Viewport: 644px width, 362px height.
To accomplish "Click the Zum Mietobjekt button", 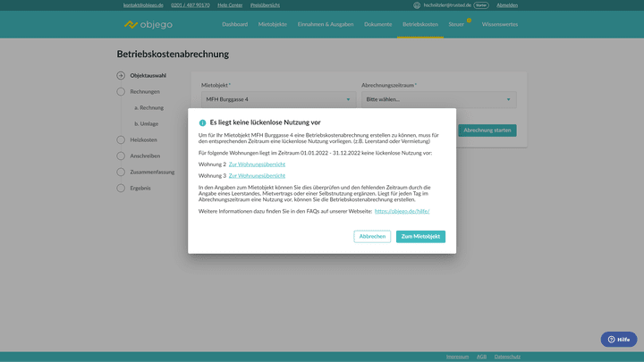I will (420, 236).
